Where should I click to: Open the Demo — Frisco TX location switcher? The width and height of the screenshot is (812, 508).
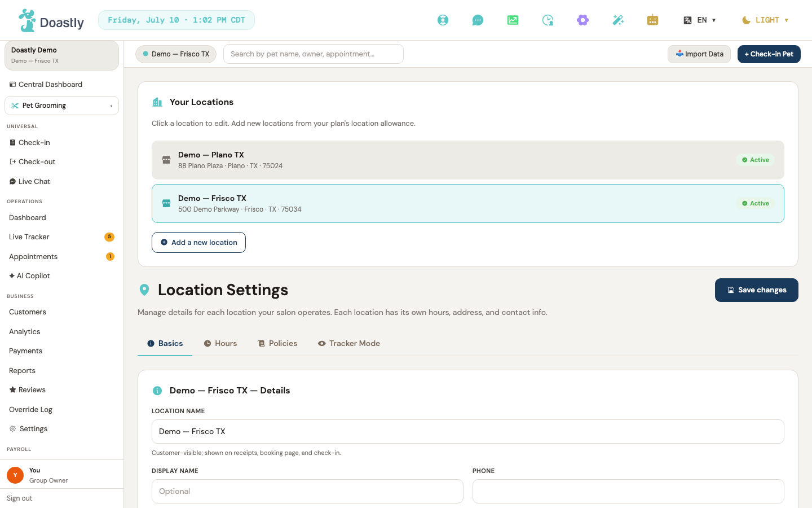[x=176, y=54]
